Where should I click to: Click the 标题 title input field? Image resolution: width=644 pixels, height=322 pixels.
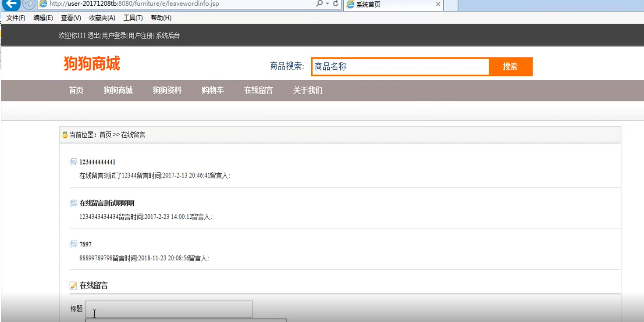click(169, 309)
